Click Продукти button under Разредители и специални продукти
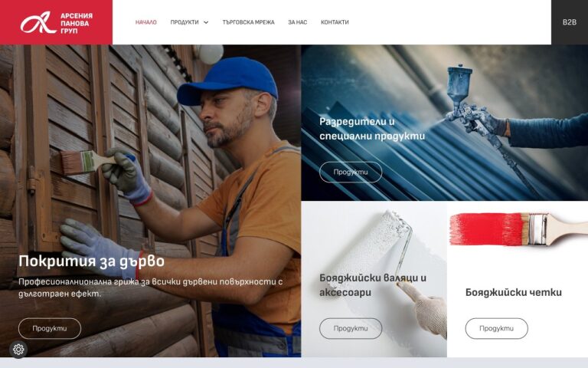The image size is (588, 368). [351, 172]
